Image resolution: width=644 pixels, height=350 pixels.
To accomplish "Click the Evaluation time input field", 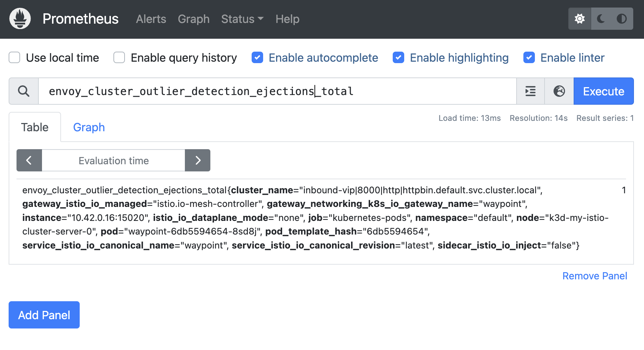I will tap(113, 160).
